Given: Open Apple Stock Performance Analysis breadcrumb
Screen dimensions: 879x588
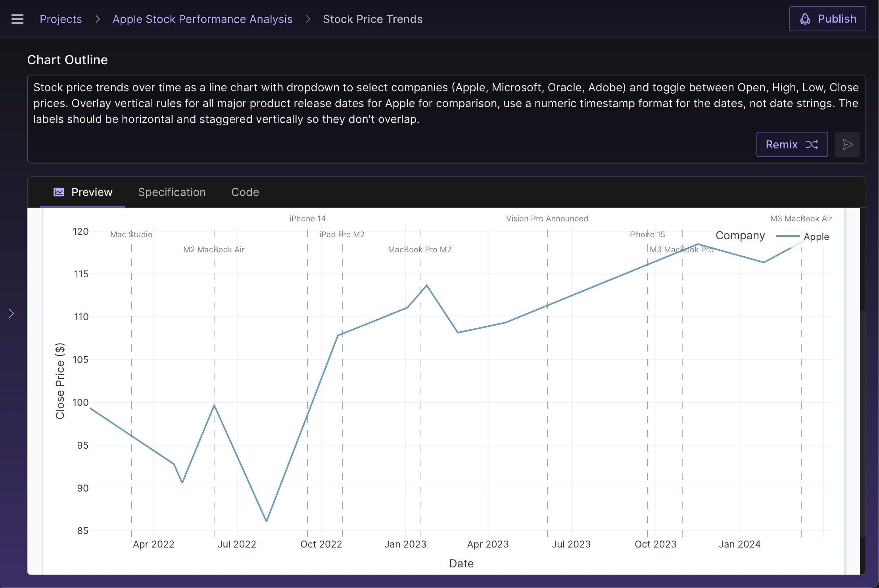Looking at the screenshot, I should [x=202, y=19].
